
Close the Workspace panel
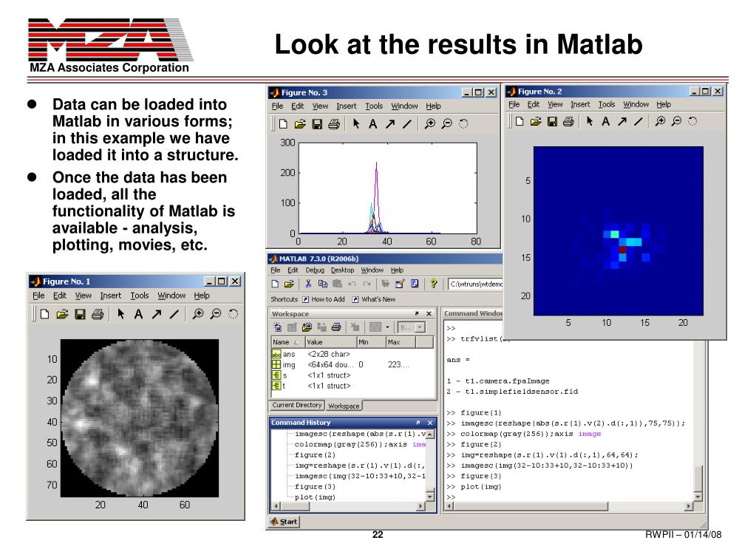(429, 314)
